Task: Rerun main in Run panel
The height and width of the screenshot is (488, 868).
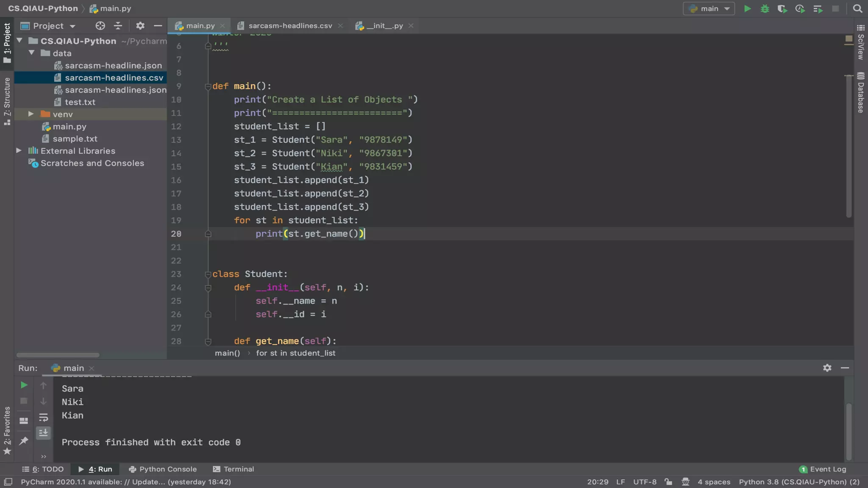Action: [24, 385]
